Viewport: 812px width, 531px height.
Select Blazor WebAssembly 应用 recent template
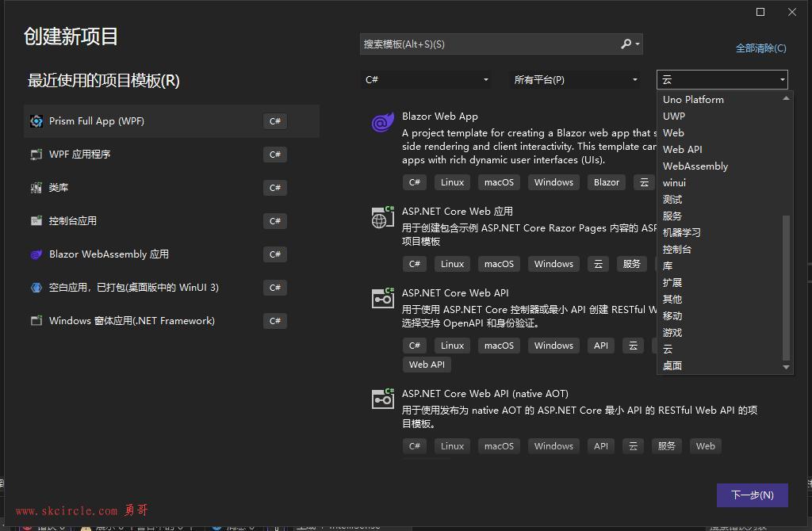(171, 254)
